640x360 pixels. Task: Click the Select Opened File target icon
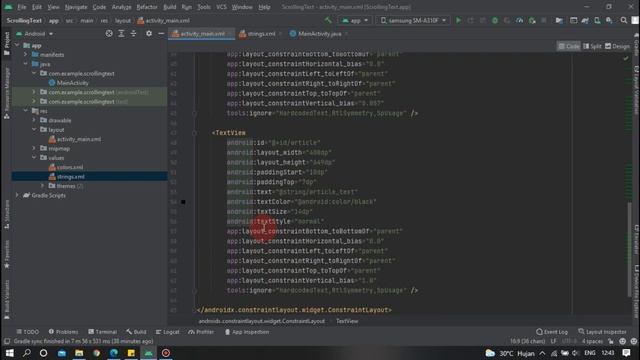[x=109, y=33]
